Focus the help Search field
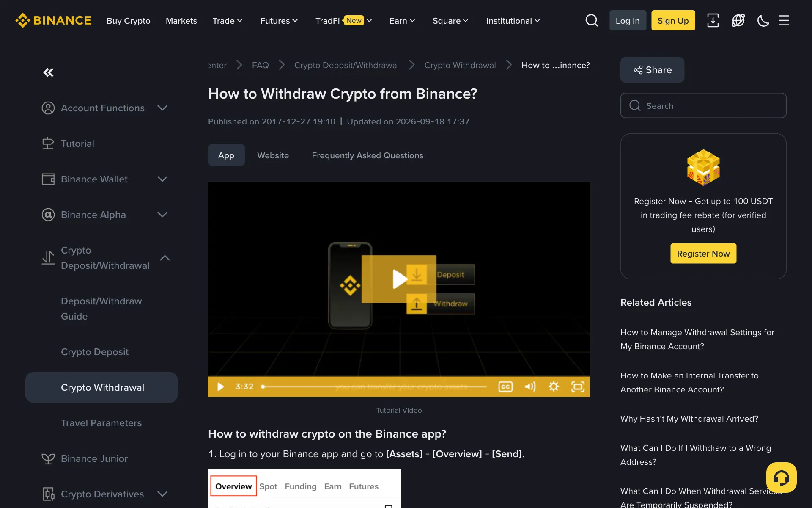 click(x=703, y=105)
